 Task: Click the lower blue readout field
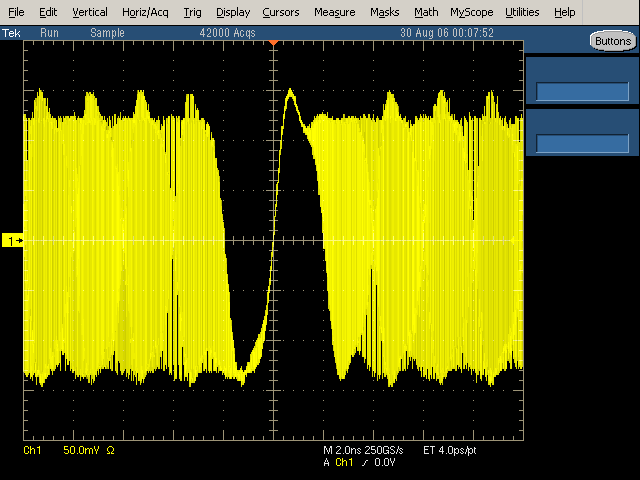[x=582, y=143]
